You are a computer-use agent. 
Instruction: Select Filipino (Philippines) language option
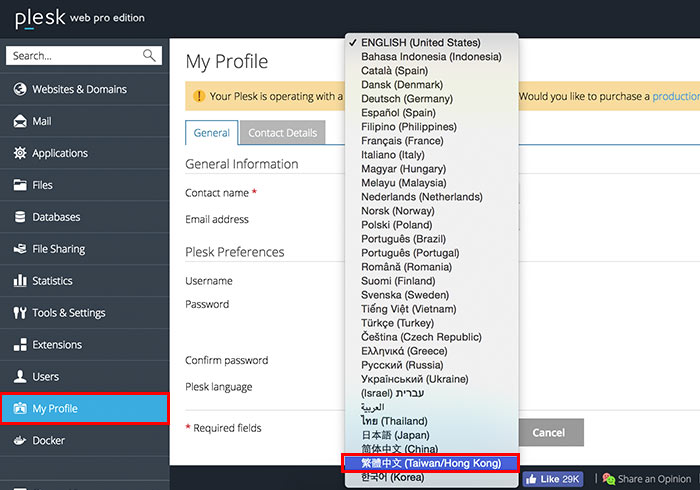[x=431, y=127]
